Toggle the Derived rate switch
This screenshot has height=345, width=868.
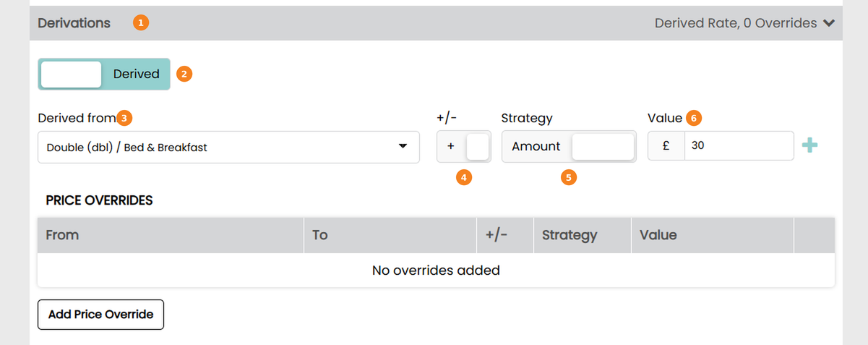104,74
